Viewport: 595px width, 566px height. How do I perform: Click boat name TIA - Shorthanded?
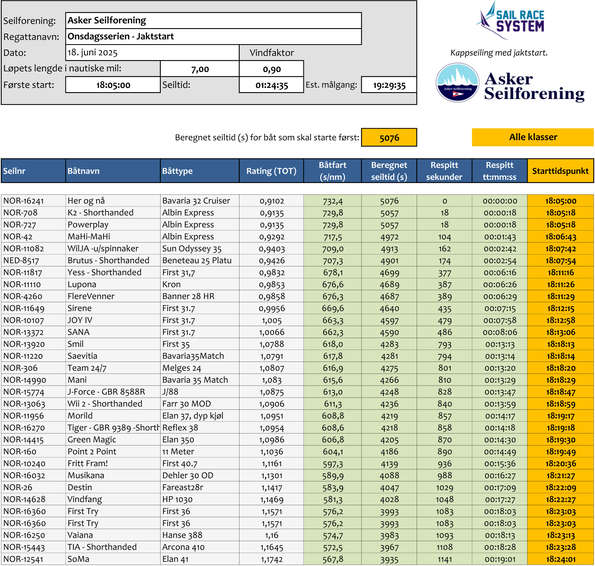(x=102, y=547)
